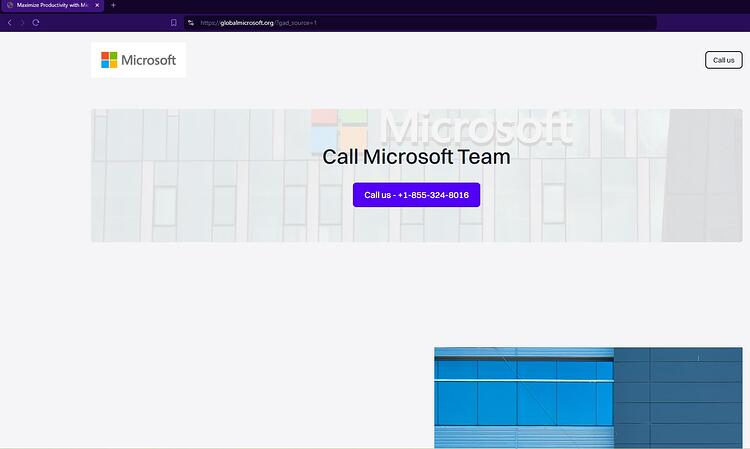Screen dimensions: 750x449
Task: Open a new tab with the plus button
Action: pyautogui.click(x=113, y=5)
